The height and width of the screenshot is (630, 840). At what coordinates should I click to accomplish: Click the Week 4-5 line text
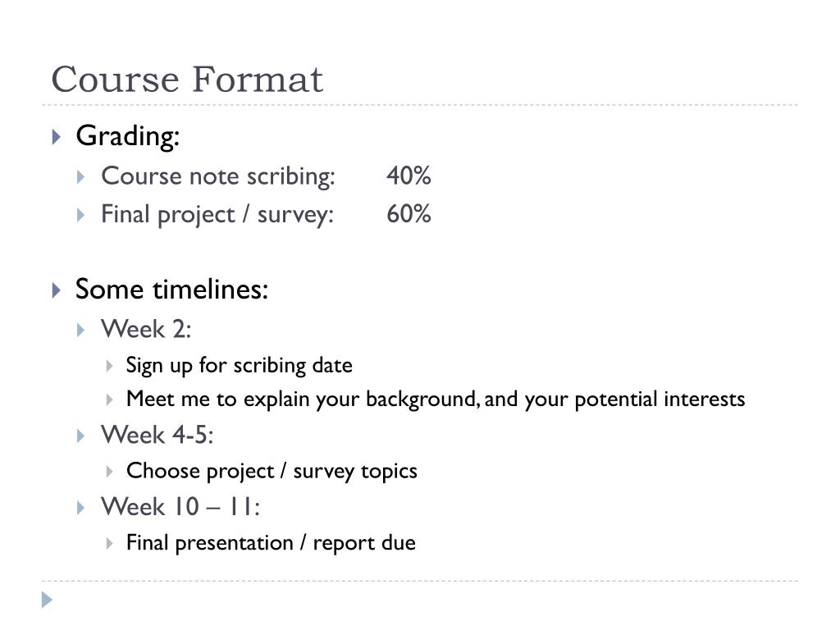157,435
